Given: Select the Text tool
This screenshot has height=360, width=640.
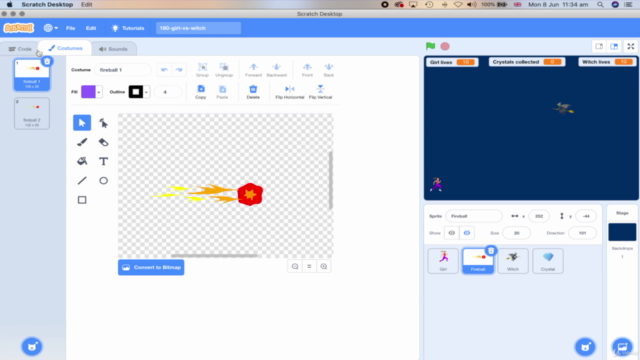Looking at the screenshot, I should tap(103, 161).
